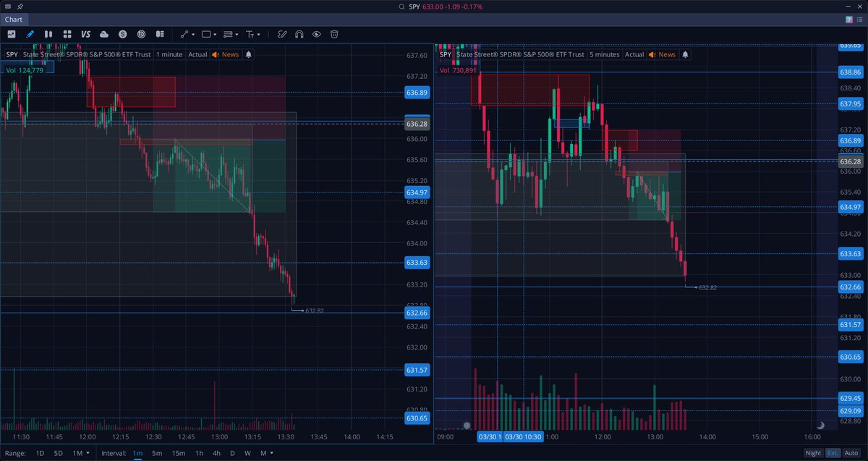
Task: Open the Actual price mode on left chart
Action: pyautogui.click(x=197, y=54)
